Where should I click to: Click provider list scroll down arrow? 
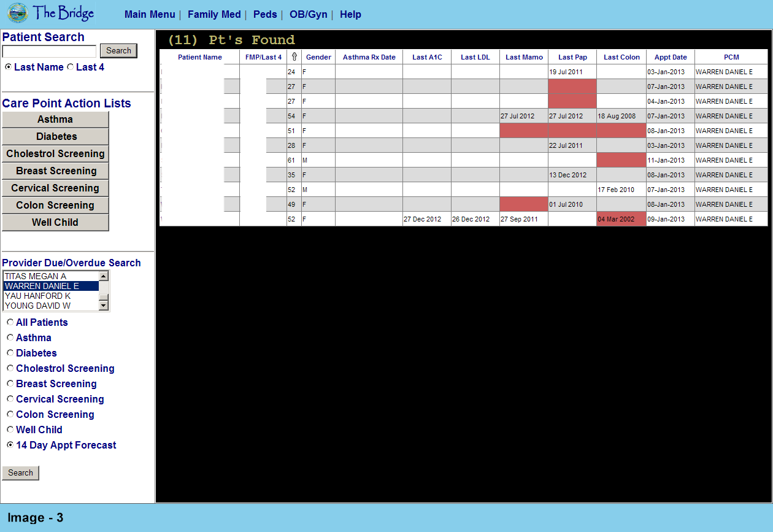(x=104, y=306)
